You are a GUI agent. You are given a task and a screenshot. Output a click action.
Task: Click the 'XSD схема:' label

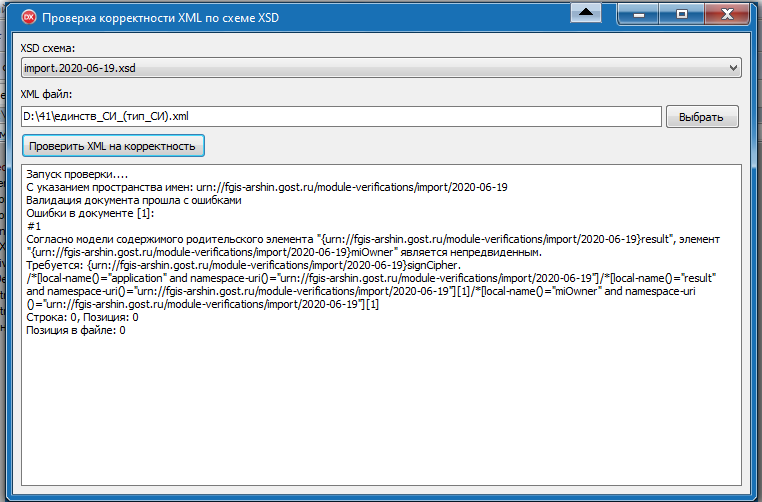click(x=48, y=48)
